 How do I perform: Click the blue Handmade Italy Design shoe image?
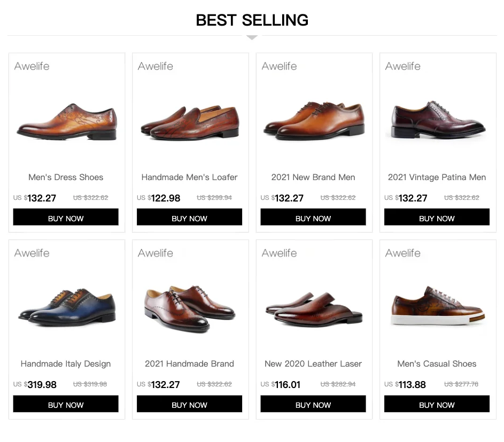pos(67,307)
